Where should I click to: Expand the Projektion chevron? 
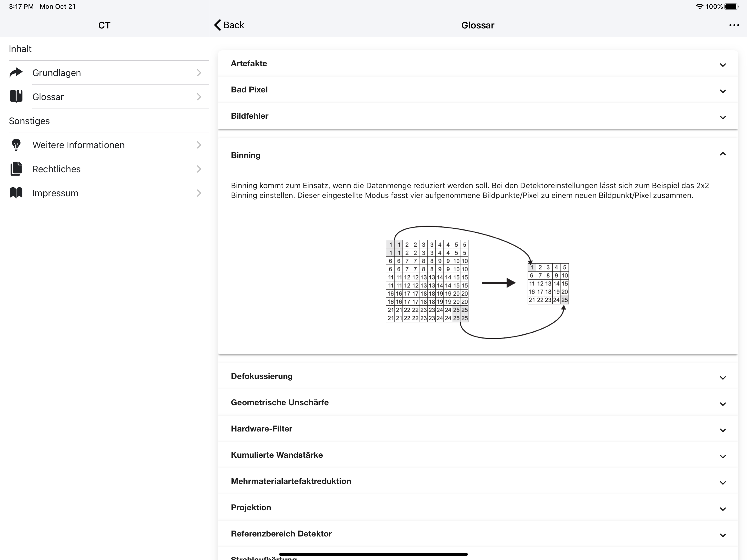[x=723, y=509]
